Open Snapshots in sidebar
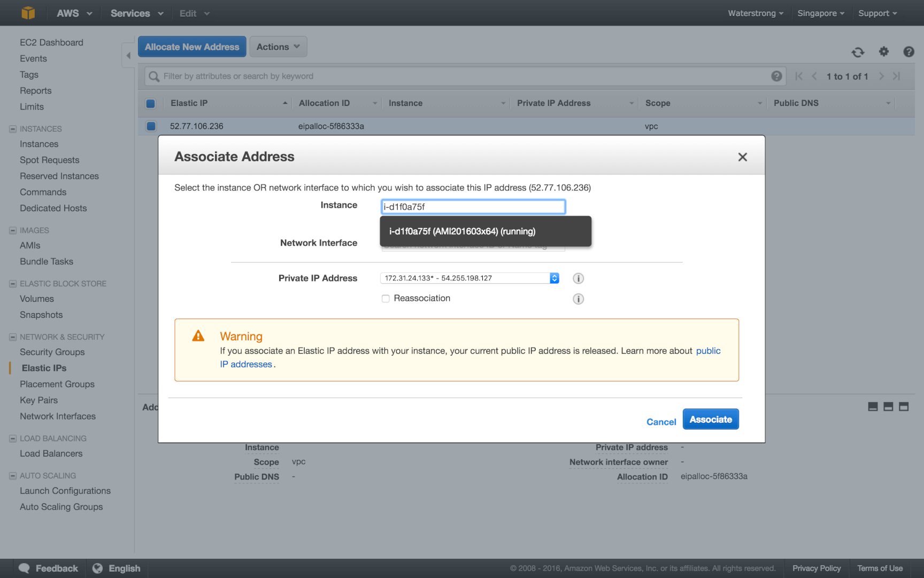Screen dimensions: 924x578 (x=41, y=315)
